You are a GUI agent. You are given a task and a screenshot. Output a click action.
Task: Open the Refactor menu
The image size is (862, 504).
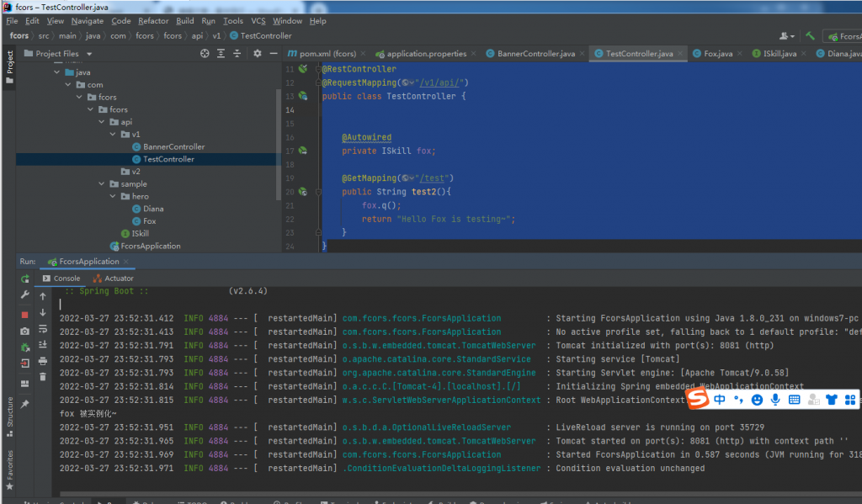[x=153, y=21]
